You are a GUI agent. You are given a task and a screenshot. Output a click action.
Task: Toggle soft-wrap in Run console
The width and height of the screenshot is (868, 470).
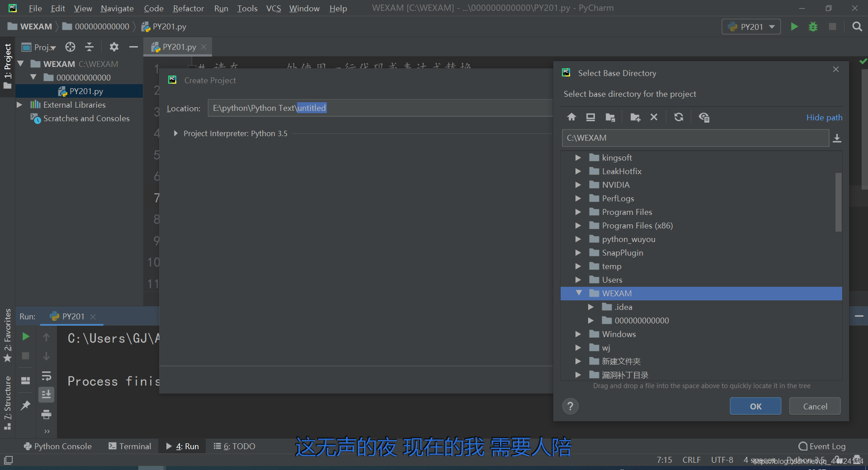pos(46,376)
